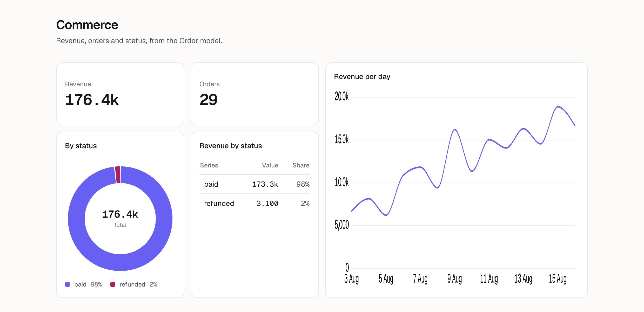
Task: Click the 13 Aug axis tick
Action: [523, 279]
